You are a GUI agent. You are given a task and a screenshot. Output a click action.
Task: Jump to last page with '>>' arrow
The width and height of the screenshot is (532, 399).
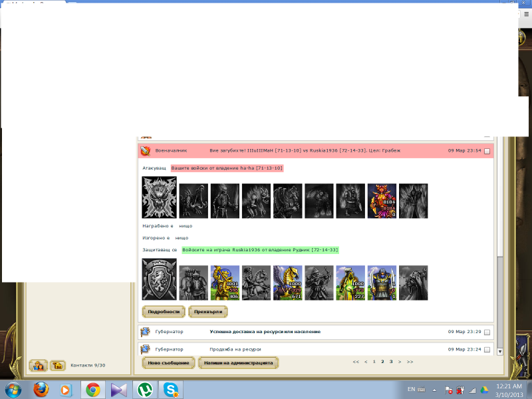410,362
